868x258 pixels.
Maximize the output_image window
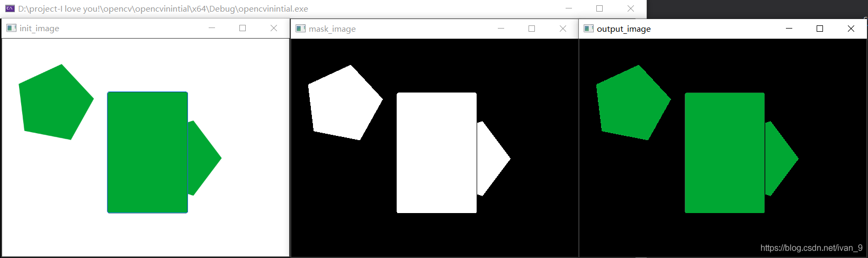coord(820,29)
